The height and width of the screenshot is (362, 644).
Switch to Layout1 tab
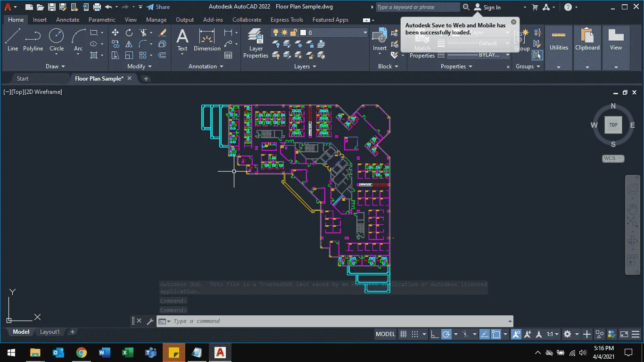(x=50, y=332)
